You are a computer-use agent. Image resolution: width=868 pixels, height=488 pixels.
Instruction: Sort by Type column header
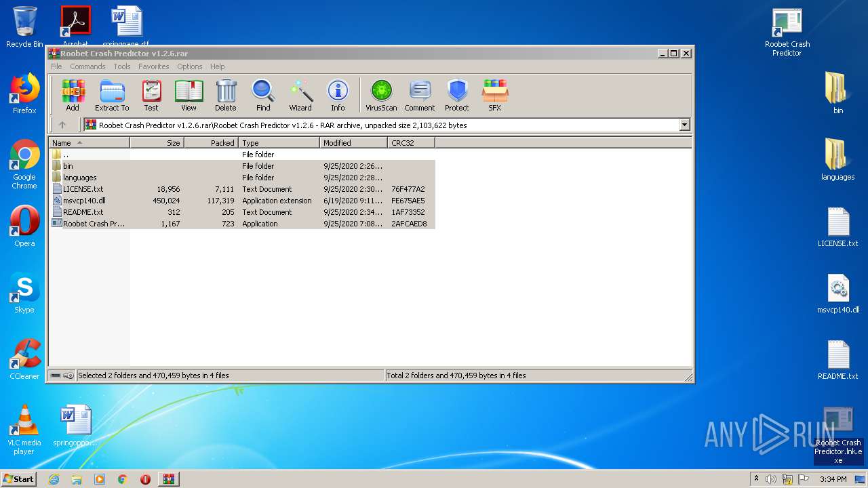coord(279,143)
